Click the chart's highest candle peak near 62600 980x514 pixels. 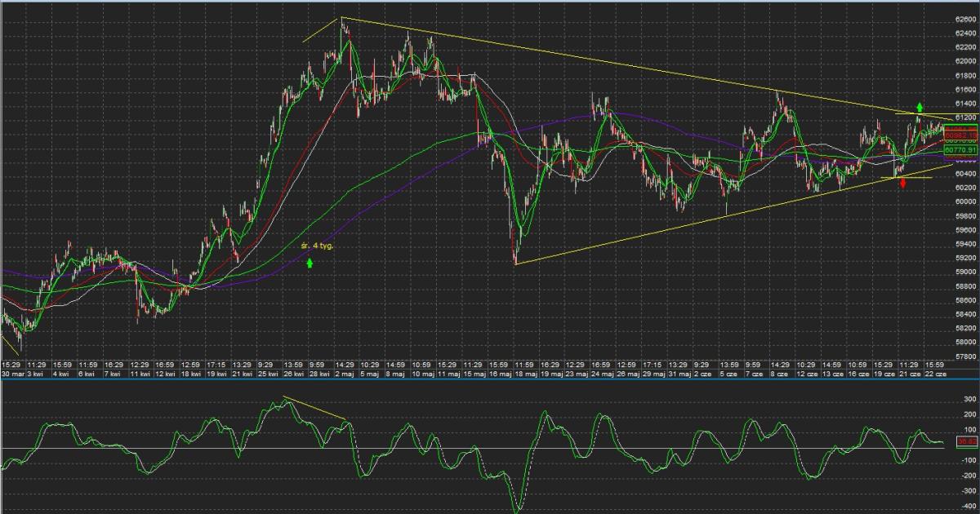tap(343, 21)
